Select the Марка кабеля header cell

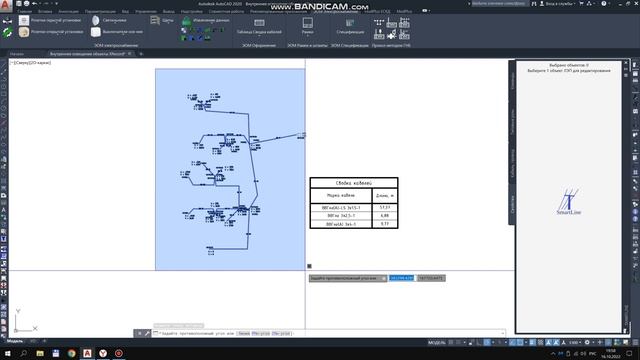click(x=341, y=196)
